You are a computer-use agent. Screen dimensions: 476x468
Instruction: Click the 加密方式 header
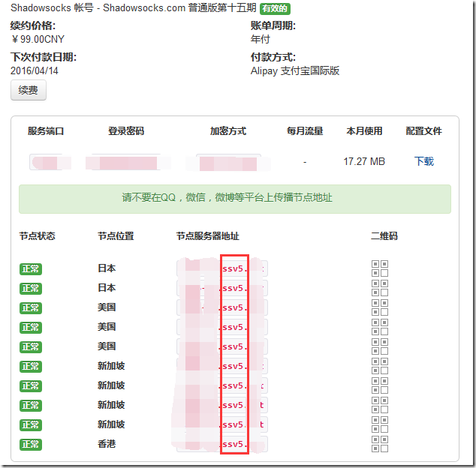228,131
